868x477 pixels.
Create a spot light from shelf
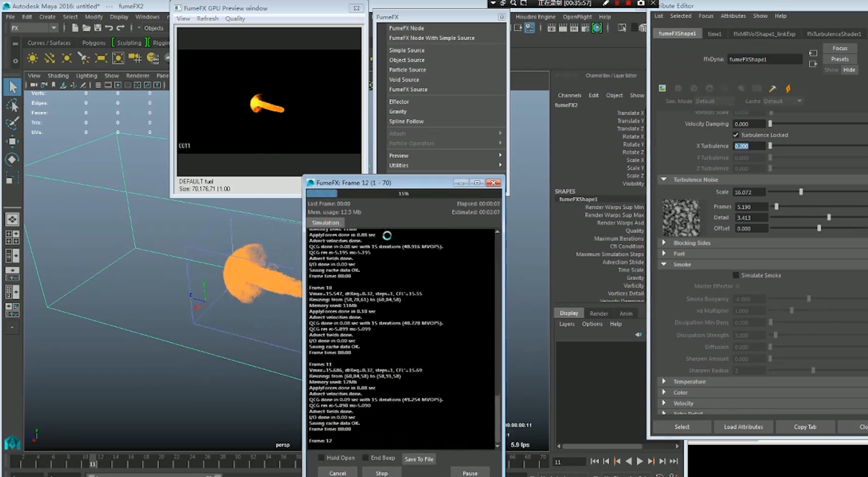84,58
